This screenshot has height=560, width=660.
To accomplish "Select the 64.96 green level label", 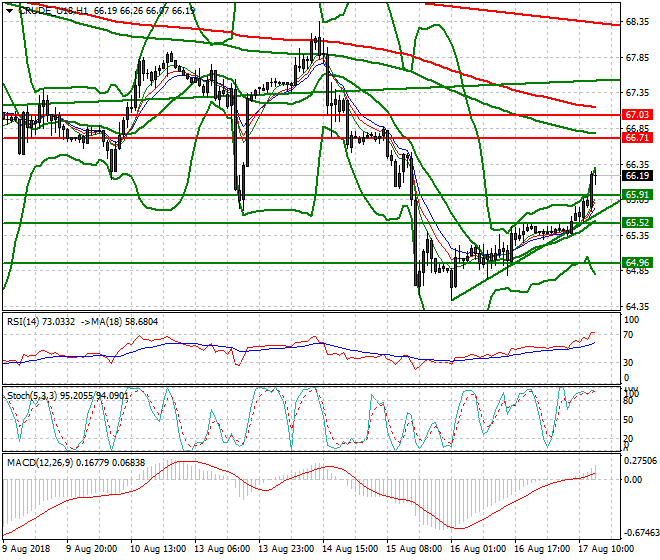I will (637, 263).
